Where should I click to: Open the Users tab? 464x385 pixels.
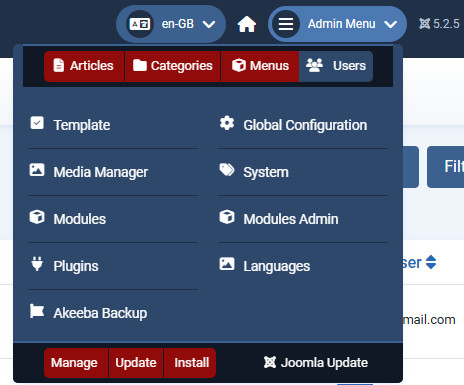(336, 66)
